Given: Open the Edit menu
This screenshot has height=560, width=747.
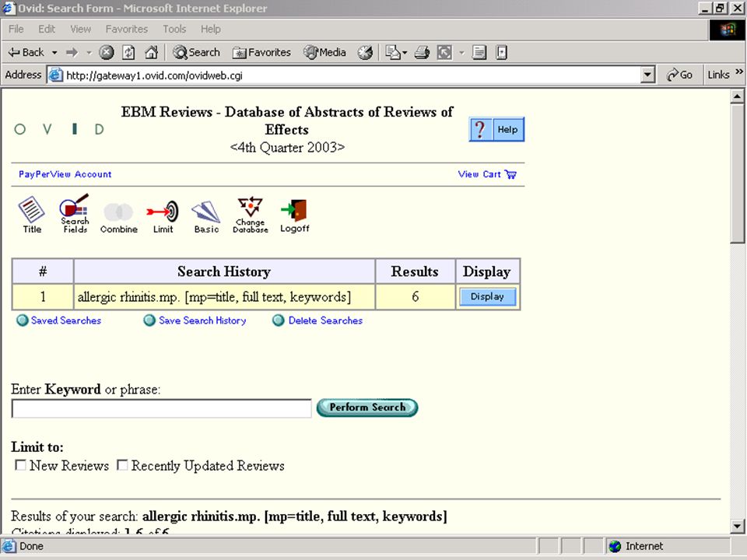Looking at the screenshot, I should [47, 29].
